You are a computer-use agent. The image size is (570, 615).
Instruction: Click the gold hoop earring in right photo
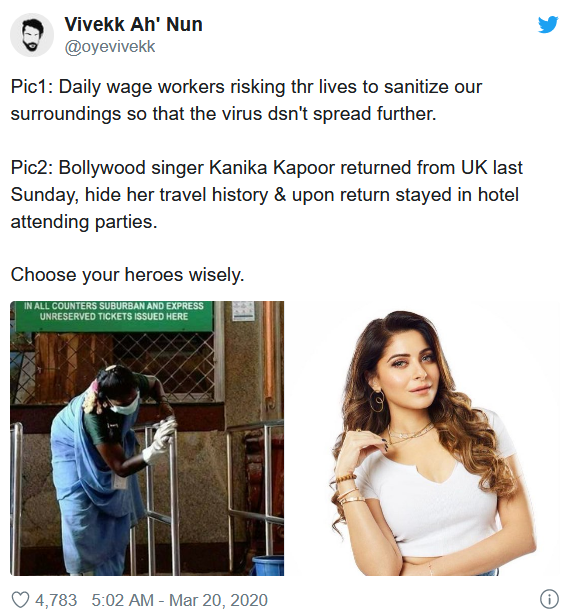(x=377, y=400)
